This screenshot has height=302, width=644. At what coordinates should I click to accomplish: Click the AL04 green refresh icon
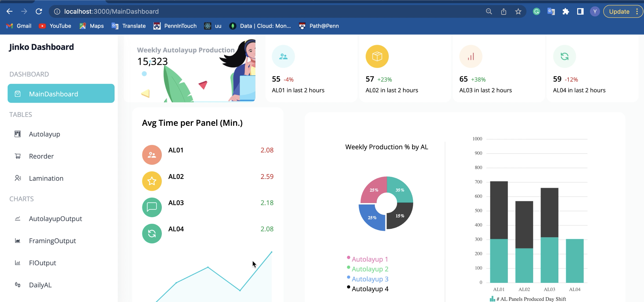pyautogui.click(x=152, y=233)
